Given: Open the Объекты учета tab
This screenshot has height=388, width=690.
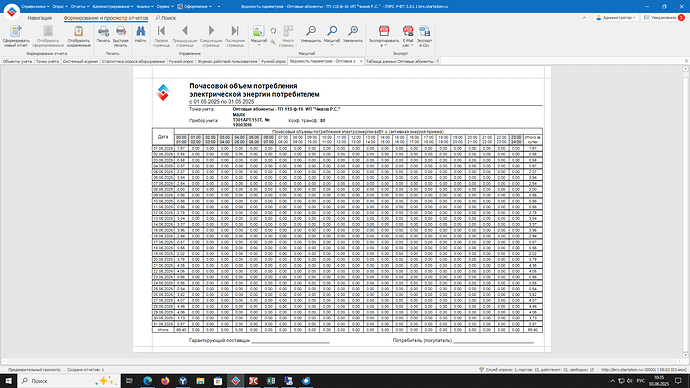Looking at the screenshot, I should pyautogui.click(x=17, y=62).
